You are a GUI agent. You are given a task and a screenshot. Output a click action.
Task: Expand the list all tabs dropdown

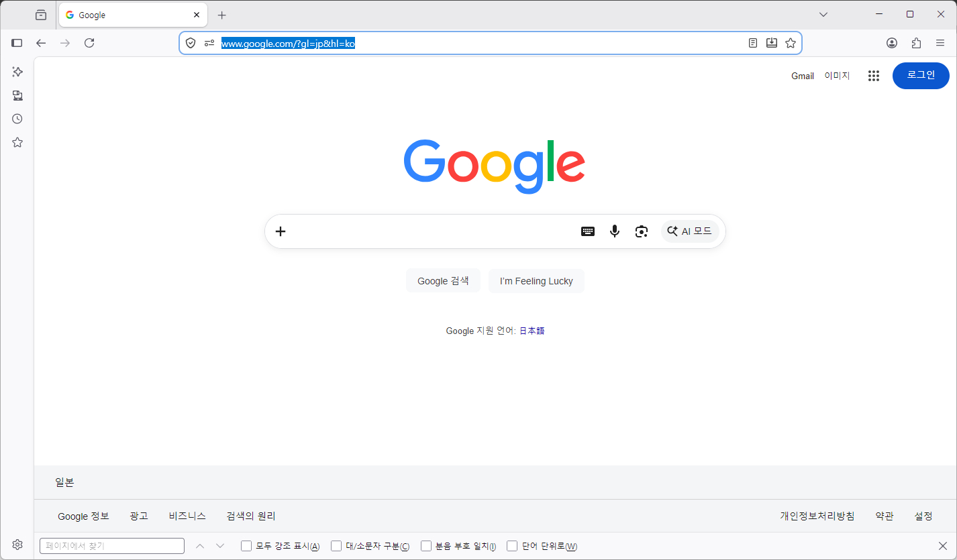pos(823,15)
